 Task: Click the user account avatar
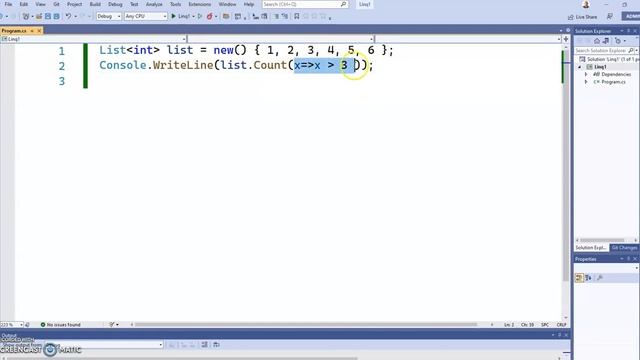click(586, 4)
